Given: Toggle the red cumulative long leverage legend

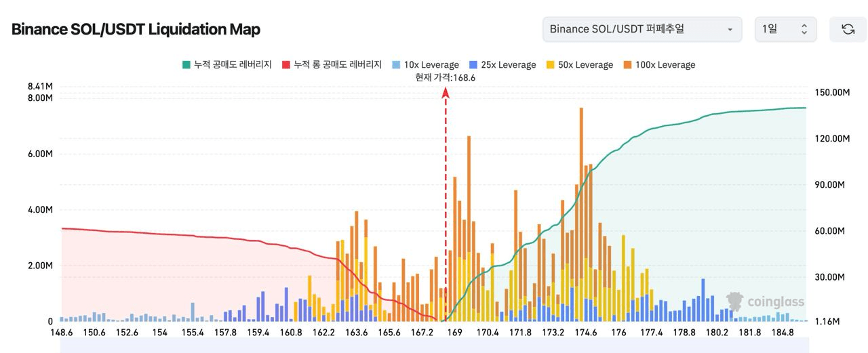Looking at the screenshot, I should tap(332, 65).
